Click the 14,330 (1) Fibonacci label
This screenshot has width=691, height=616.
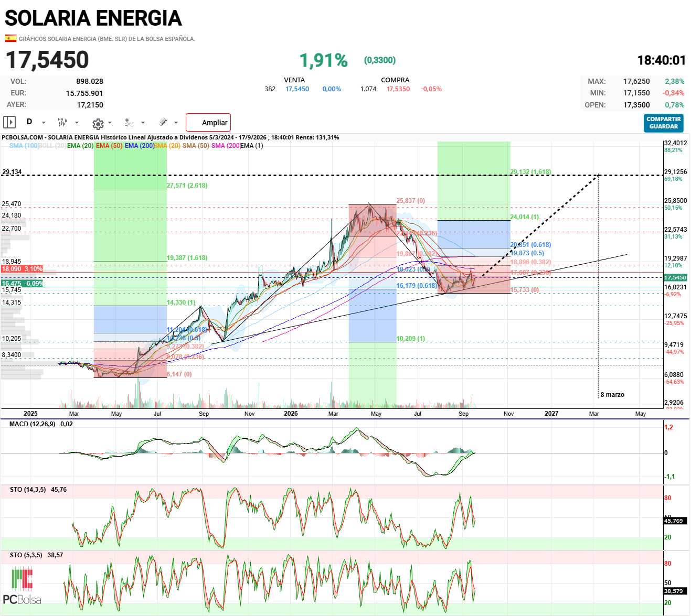click(181, 302)
